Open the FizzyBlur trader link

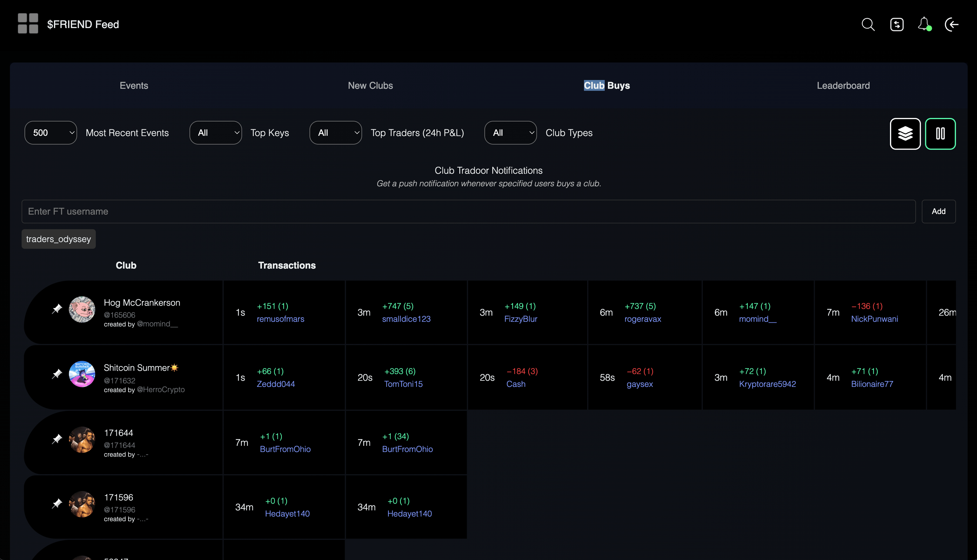[x=521, y=319]
